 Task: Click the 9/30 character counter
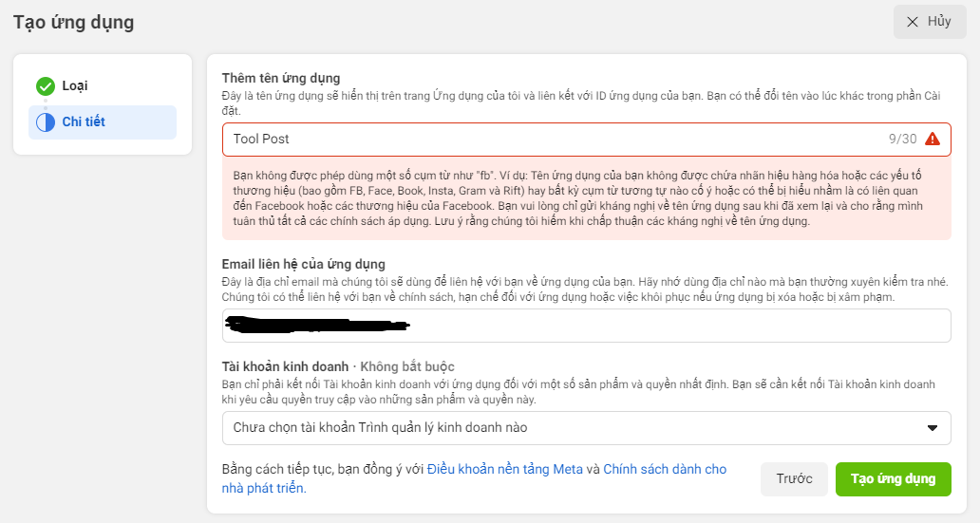coord(902,140)
